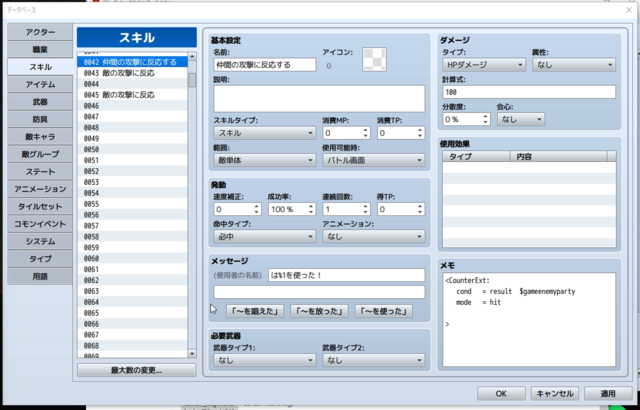Screen dimensions: 640x410
Task: Open the 敵キャラ tab
Action: [40, 137]
